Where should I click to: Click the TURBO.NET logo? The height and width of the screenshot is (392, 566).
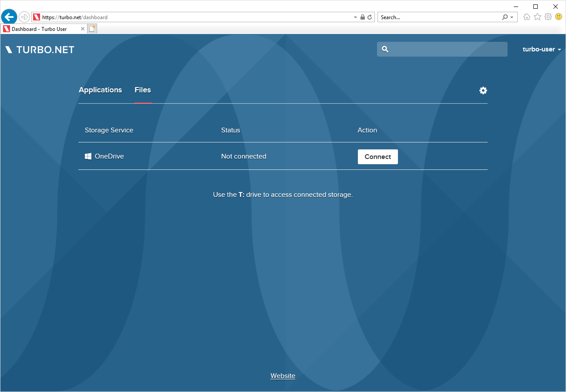39,49
